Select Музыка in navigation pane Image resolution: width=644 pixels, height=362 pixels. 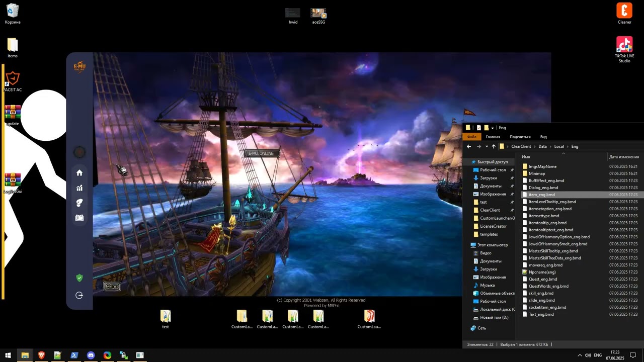click(x=487, y=285)
